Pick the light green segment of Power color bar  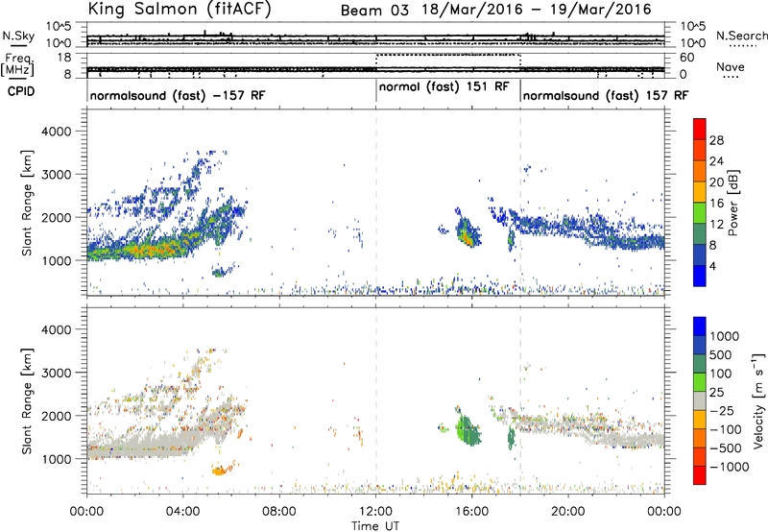tap(700, 212)
